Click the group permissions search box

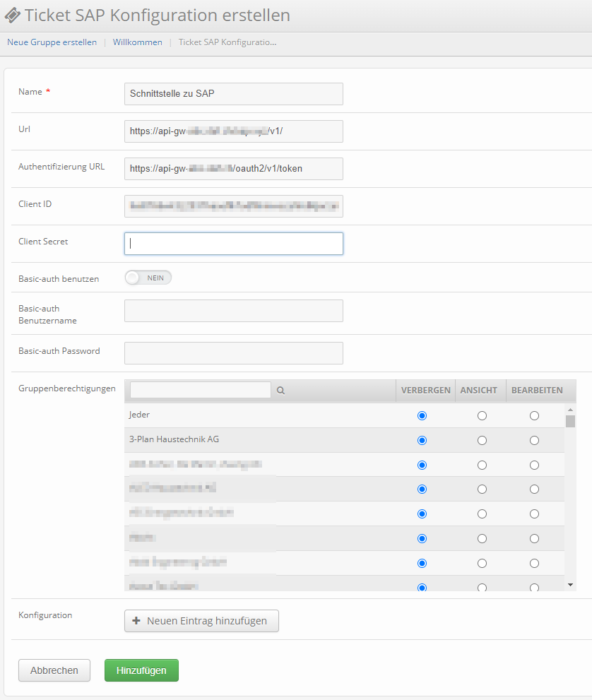pyautogui.click(x=201, y=390)
